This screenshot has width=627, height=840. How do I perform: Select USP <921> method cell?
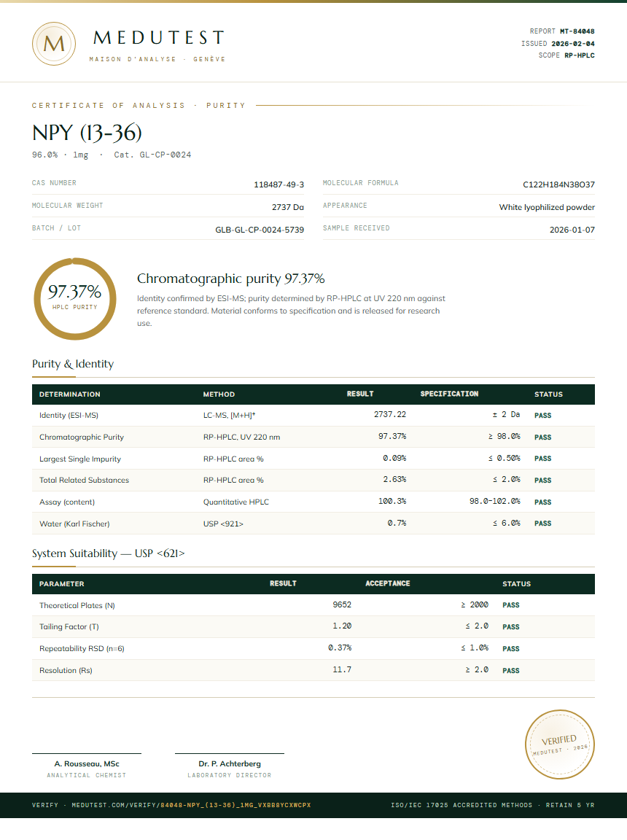coord(223,524)
